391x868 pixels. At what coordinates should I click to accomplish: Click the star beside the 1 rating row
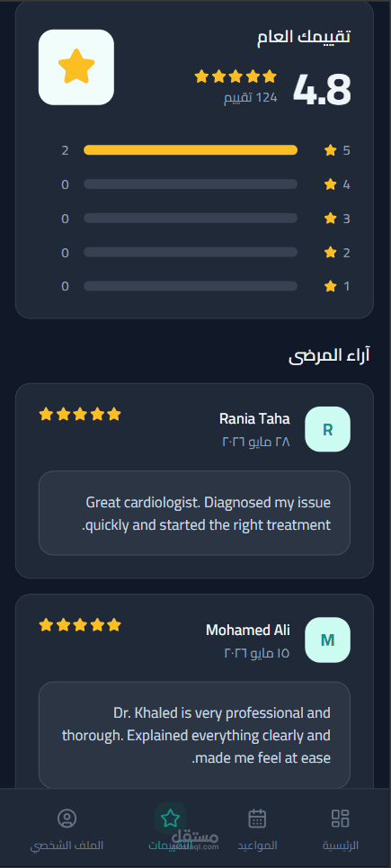[x=331, y=286]
